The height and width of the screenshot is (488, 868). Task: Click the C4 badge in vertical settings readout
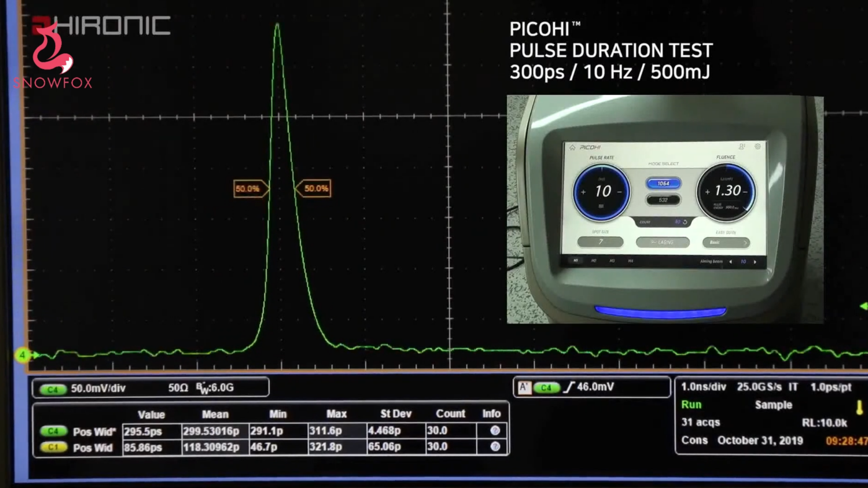tap(52, 389)
